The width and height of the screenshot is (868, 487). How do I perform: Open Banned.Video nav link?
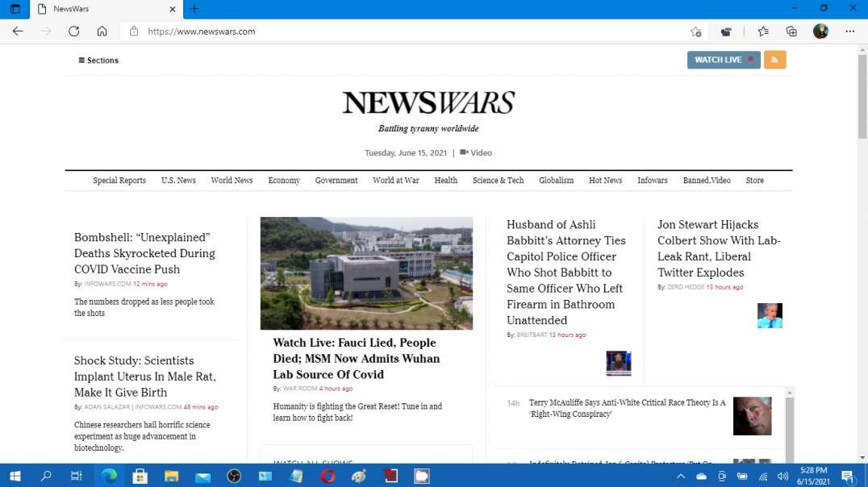pos(707,181)
